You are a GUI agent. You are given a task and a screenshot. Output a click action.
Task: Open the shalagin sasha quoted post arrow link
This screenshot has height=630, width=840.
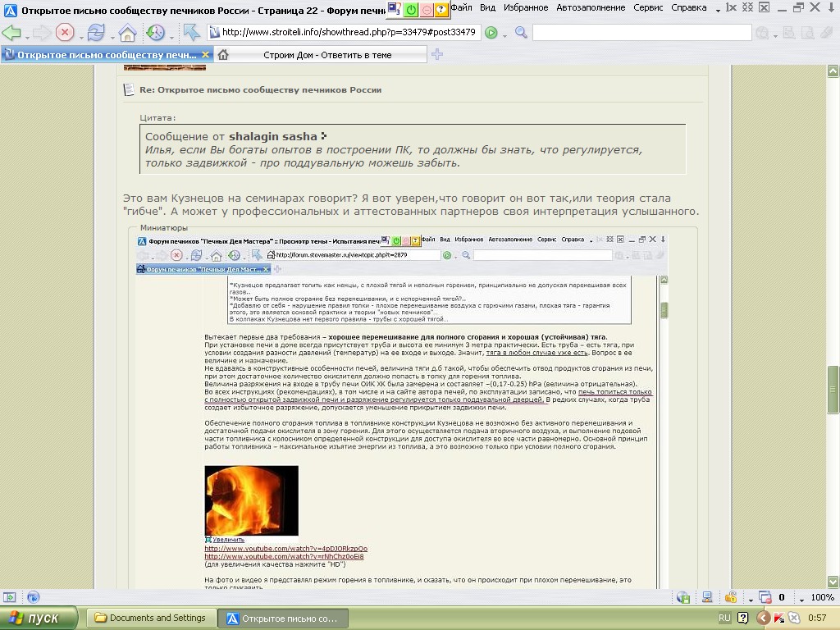pyautogui.click(x=323, y=136)
